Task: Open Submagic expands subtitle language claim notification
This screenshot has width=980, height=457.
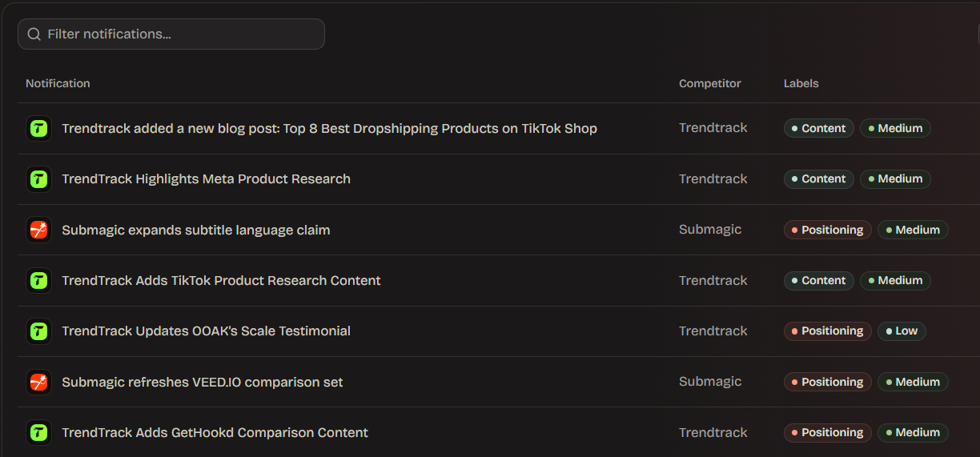Action: coord(196,230)
